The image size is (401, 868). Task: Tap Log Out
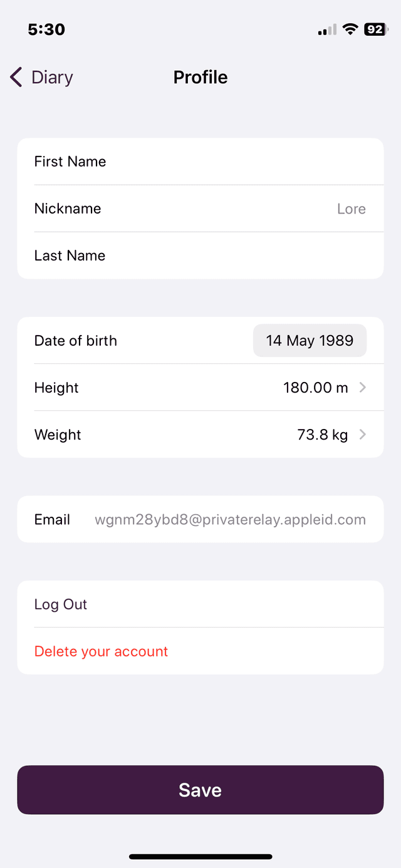61,604
